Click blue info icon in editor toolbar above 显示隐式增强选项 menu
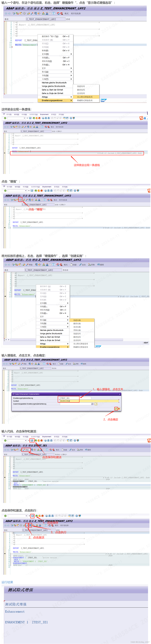The image size is (151, 644). 53,14
